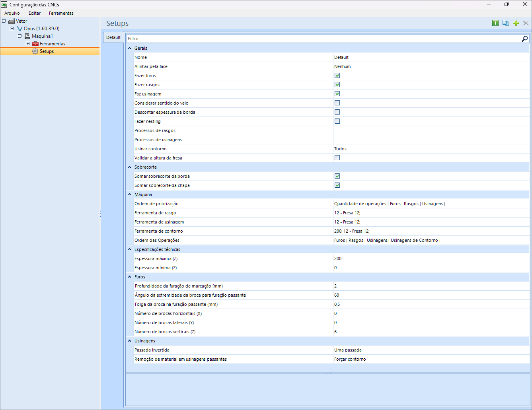Screen dimensions: 532x410
Task: Select the Default setup tab
Action: [113, 37]
